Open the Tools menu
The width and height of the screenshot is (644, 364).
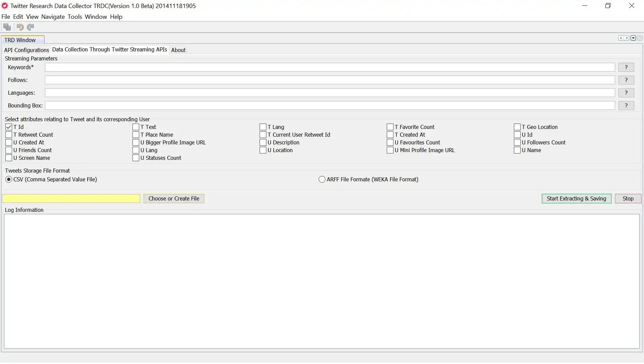(x=74, y=16)
